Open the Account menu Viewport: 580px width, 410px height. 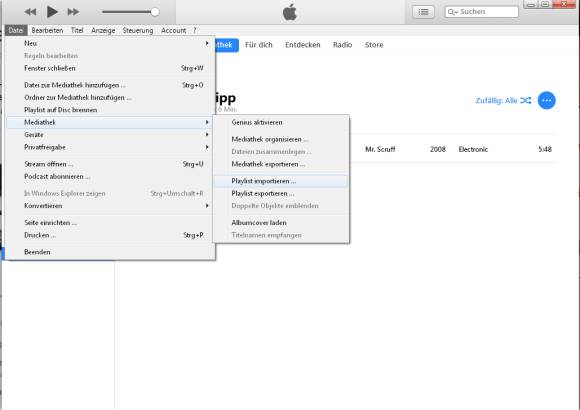pyautogui.click(x=173, y=30)
